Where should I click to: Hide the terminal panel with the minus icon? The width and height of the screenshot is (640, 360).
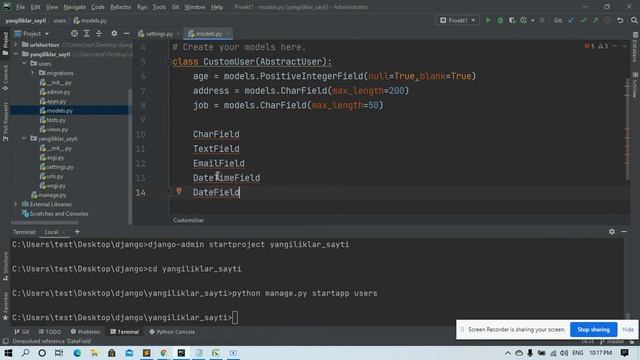click(x=624, y=231)
